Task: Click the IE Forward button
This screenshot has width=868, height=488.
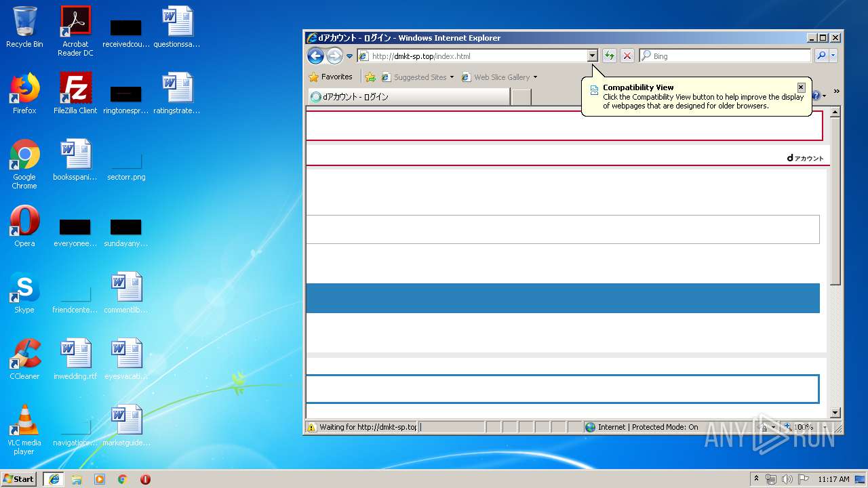Action: click(334, 56)
